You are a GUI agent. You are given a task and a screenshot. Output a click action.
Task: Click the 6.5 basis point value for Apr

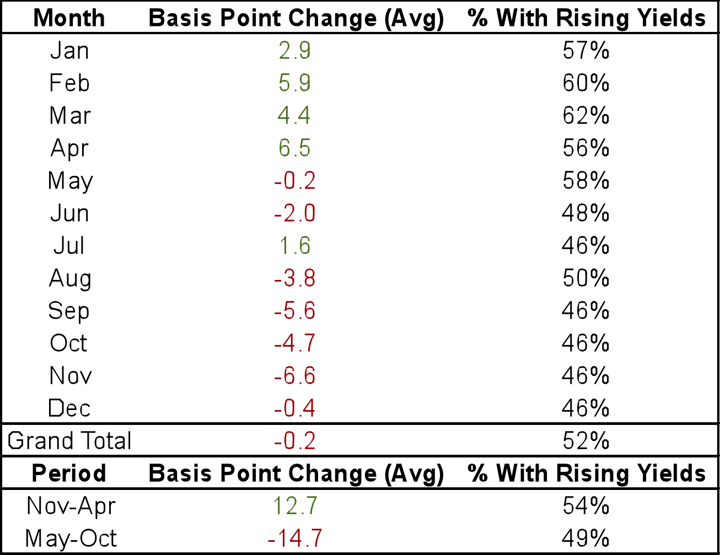pyautogui.click(x=297, y=148)
